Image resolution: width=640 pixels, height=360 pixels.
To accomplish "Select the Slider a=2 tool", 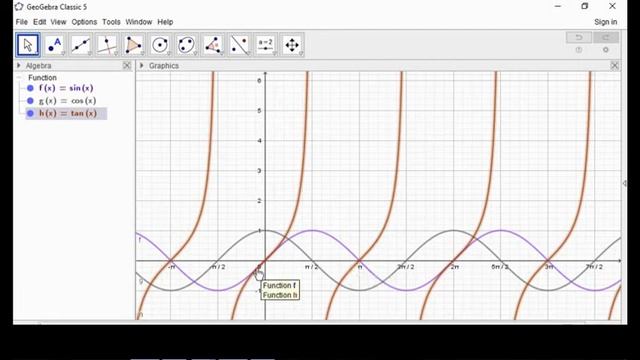I will (x=266, y=45).
